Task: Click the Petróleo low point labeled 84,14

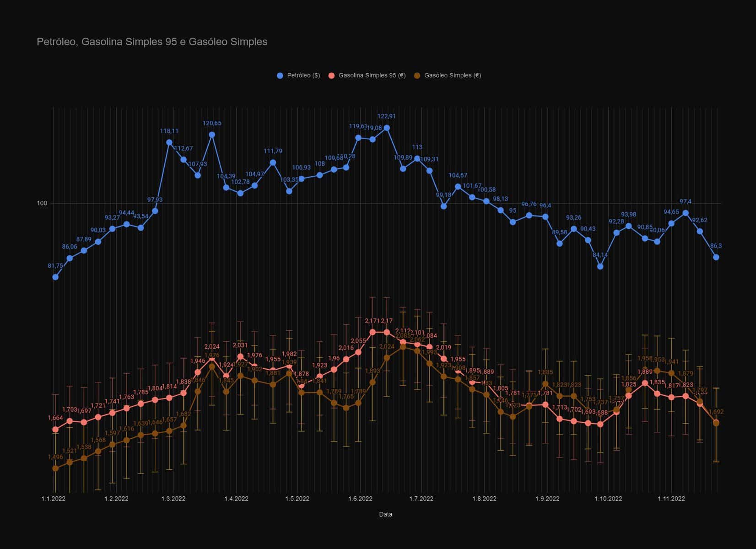Action: tap(600, 266)
